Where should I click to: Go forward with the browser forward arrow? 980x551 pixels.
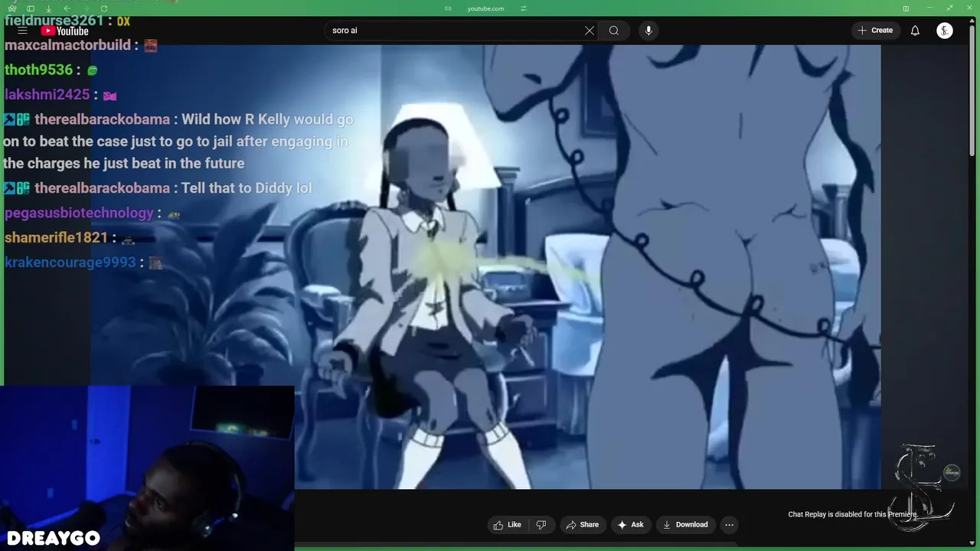pos(85,8)
